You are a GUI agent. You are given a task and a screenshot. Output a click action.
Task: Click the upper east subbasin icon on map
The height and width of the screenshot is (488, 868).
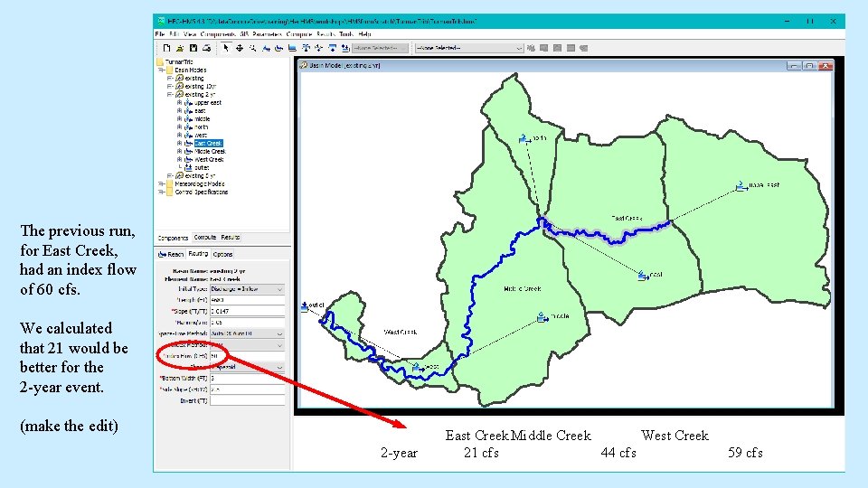click(741, 185)
